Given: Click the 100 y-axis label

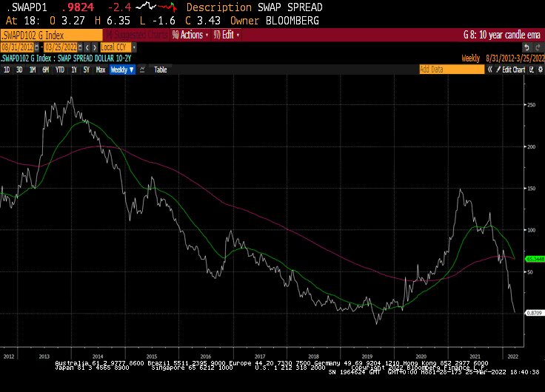Looking at the screenshot, I should pos(531,230).
